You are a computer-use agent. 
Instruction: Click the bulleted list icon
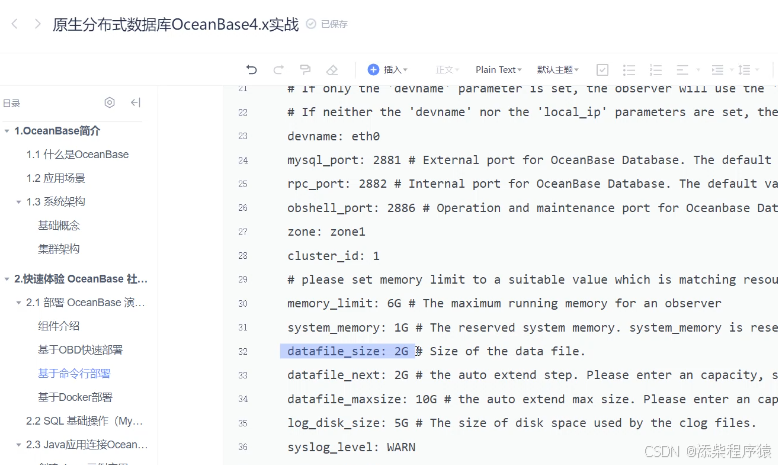(629, 70)
